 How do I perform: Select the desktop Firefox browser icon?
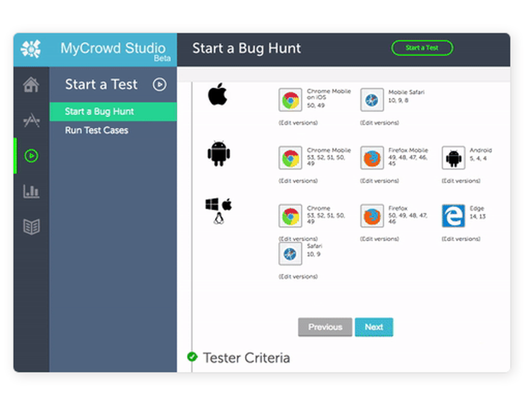[372, 216]
